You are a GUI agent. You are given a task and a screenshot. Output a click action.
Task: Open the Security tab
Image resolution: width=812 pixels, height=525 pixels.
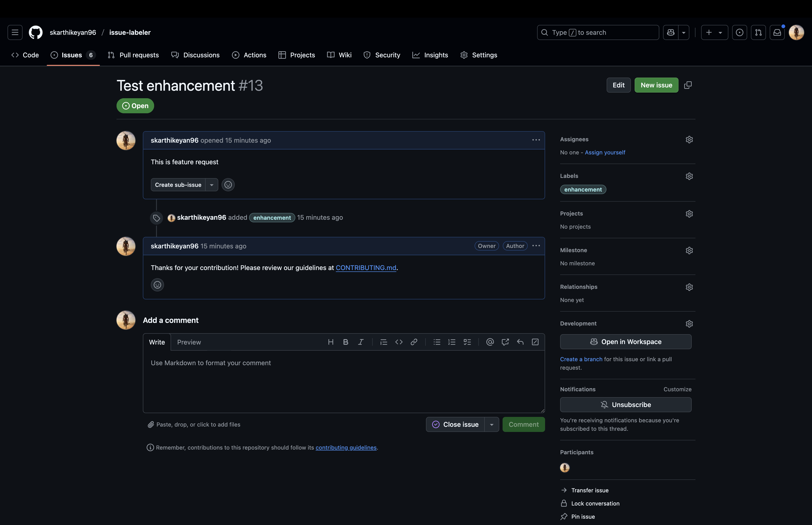[382, 55]
